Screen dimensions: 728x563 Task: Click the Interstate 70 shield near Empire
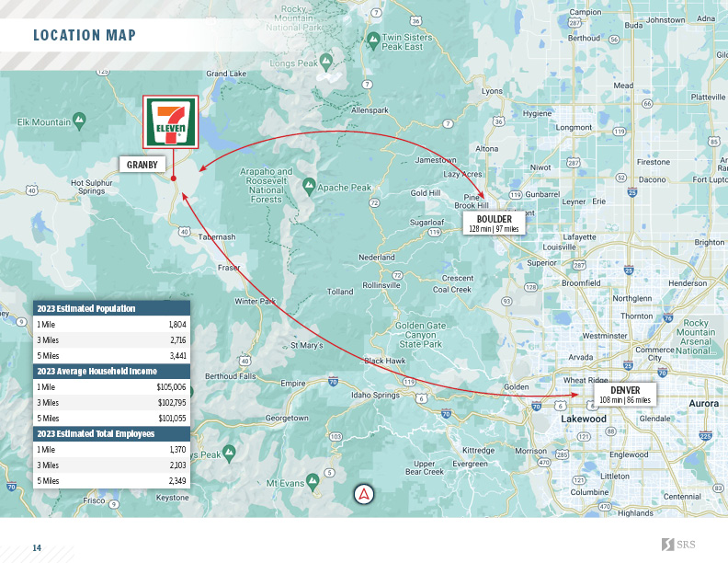click(333, 382)
